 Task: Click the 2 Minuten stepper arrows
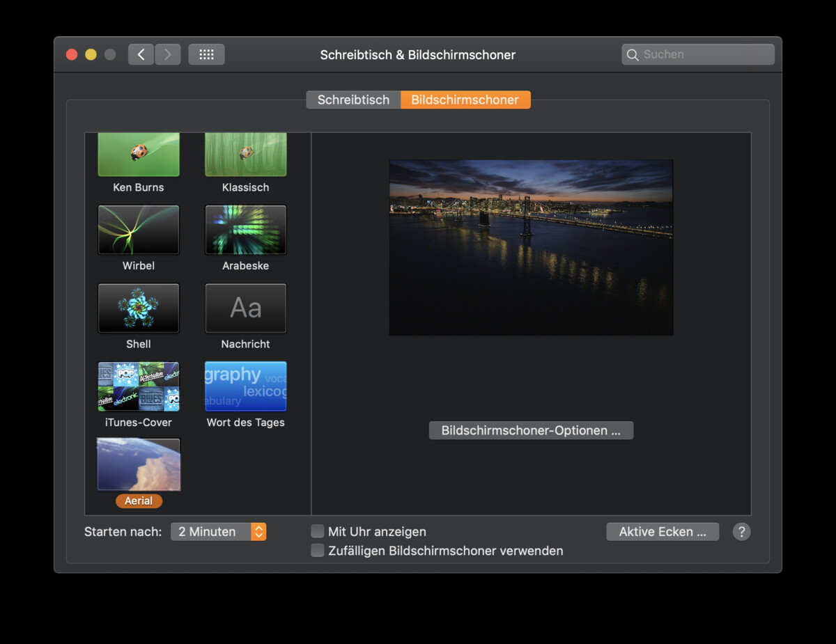tap(258, 531)
